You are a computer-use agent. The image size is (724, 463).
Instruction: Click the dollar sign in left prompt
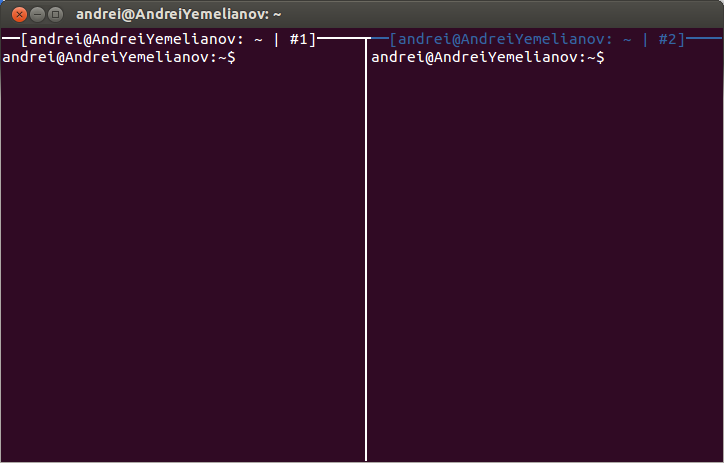tap(232, 58)
